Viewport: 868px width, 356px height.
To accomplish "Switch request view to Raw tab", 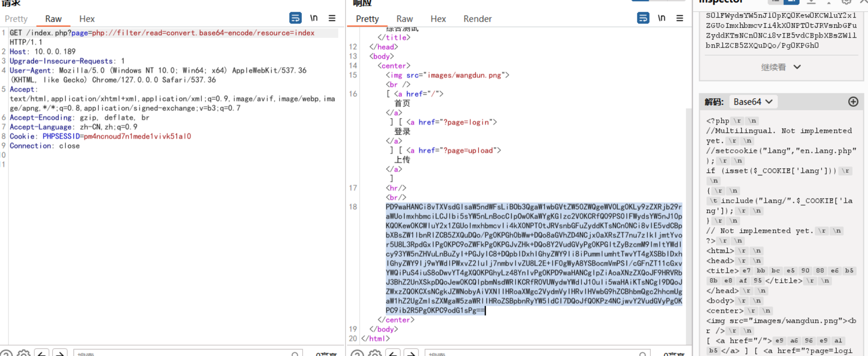I will tap(53, 19).
